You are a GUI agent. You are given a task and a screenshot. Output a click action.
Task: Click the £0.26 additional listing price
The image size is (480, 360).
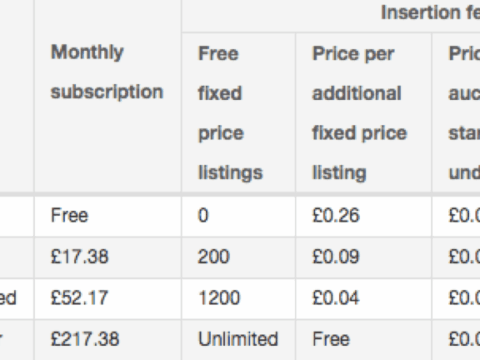pos(336,215)
